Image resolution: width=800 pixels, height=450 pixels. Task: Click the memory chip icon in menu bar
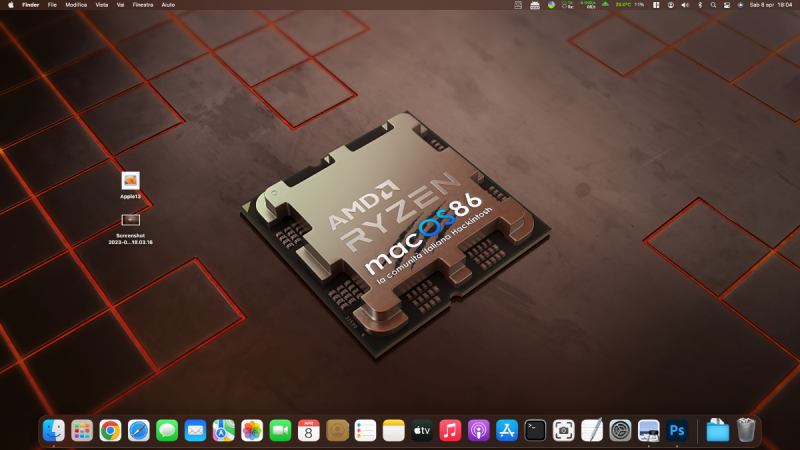pos(535,5)
